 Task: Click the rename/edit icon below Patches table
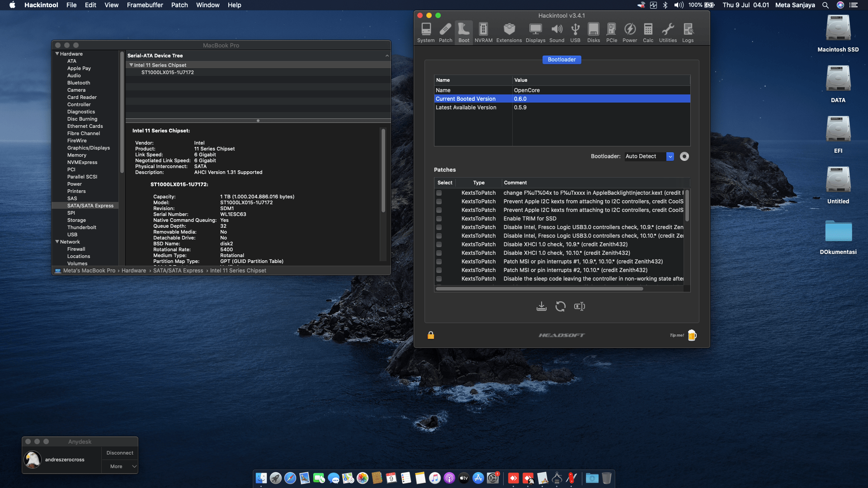(579, 306)
